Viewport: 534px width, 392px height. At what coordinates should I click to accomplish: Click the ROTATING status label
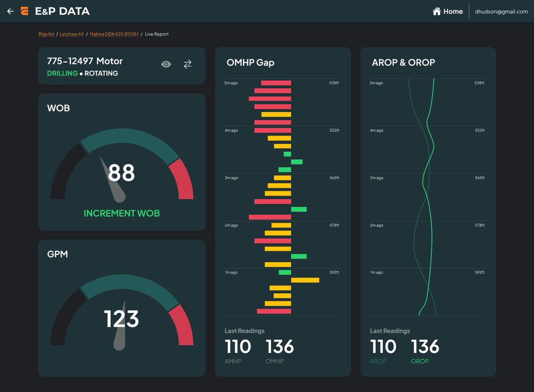click(101, 73)
